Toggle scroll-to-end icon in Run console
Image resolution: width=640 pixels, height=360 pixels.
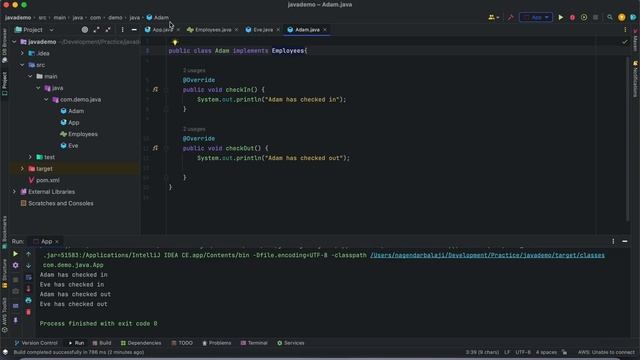[29, 289]
